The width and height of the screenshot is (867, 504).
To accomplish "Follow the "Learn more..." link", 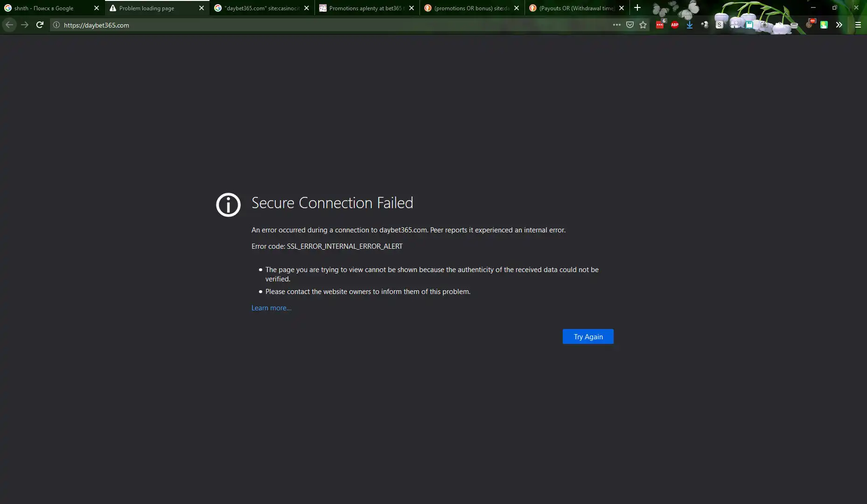I will tap(271, 308).
